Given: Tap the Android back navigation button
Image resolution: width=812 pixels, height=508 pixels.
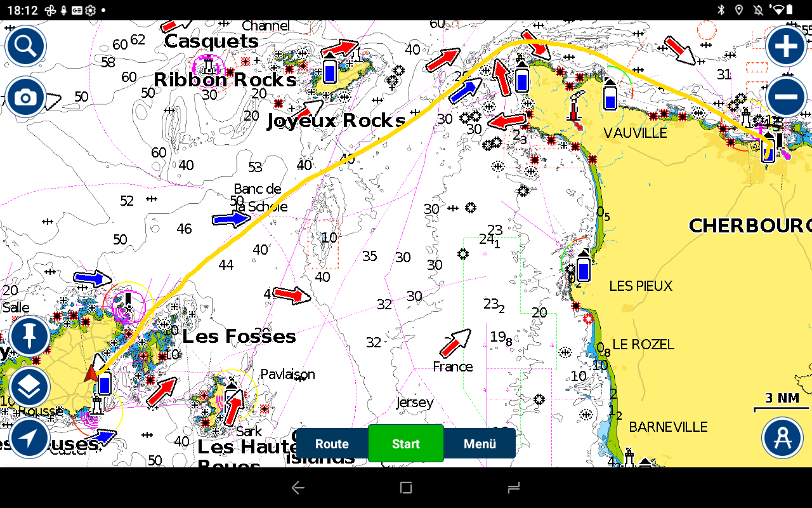Looking at the screenshot, I should point(298,488).
